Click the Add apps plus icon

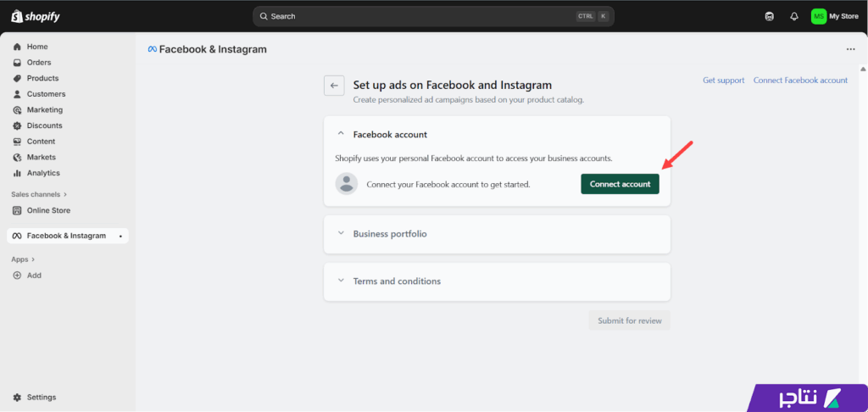tap(17, 276)
